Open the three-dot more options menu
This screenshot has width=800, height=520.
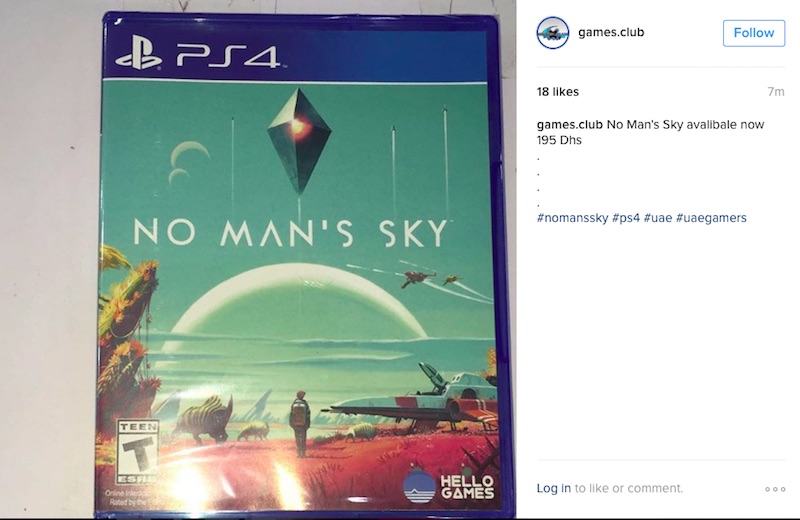774,489
